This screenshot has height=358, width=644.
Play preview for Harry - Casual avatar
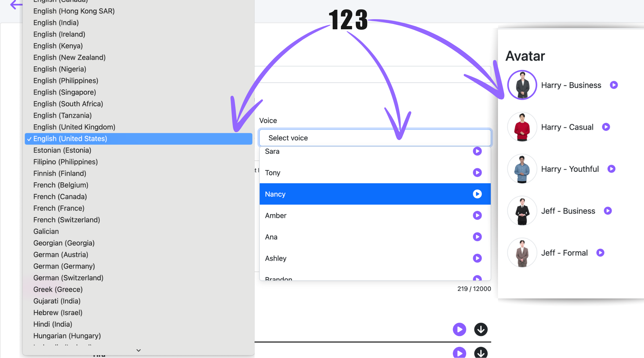click(607, 127)
